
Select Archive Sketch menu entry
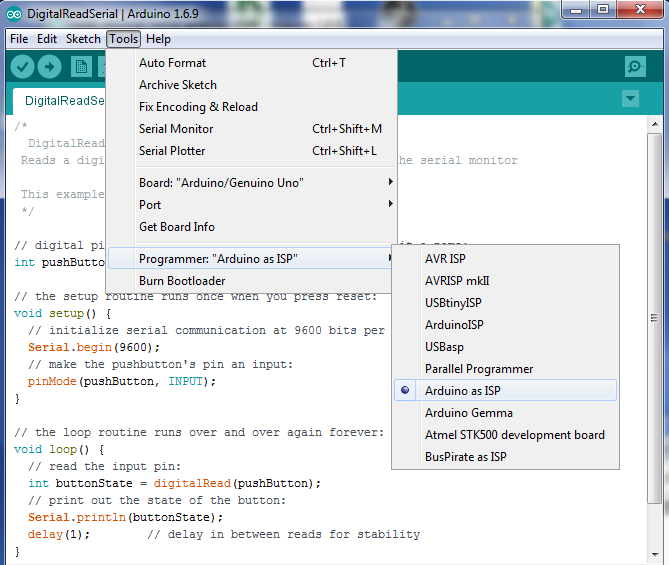point(252,85)
